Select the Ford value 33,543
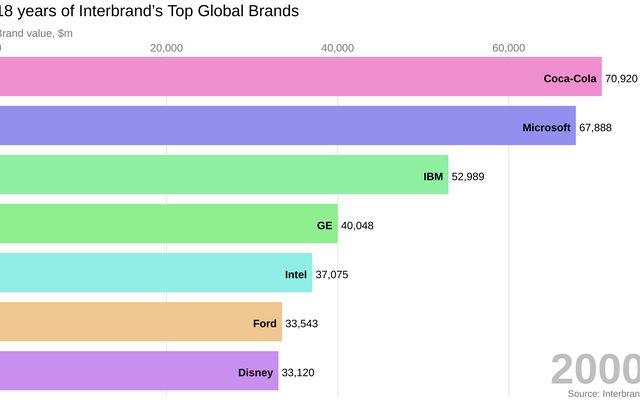This screenshot has height=400, width=640. [x=301, y=323]
